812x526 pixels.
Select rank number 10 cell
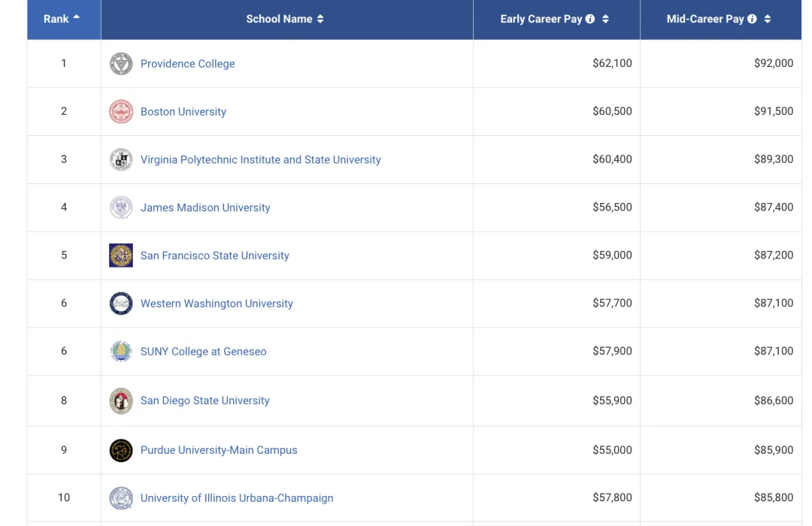pyautogui.click(x=64, y=497)
